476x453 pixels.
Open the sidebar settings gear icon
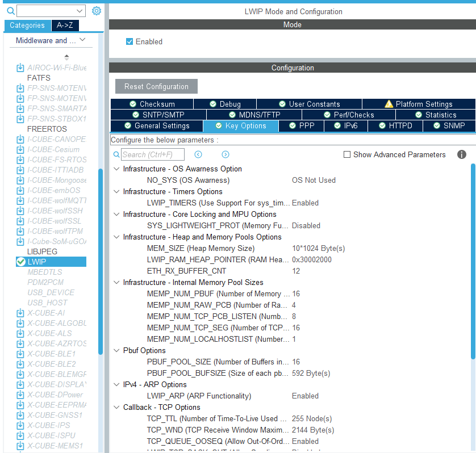(95, 11)
